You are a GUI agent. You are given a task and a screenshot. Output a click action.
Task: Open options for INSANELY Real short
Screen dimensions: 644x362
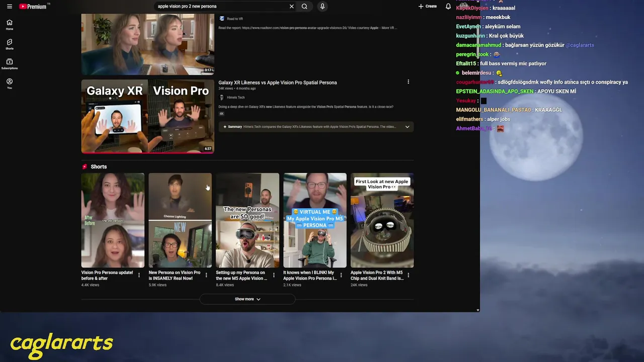coord(206,275)
